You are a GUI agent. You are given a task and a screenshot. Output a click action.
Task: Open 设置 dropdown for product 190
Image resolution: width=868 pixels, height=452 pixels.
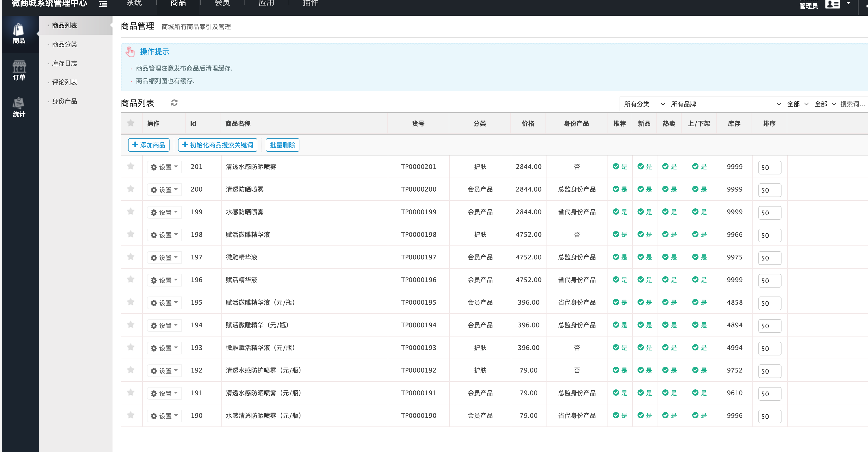pyautogui.click(x=164, y=416)
